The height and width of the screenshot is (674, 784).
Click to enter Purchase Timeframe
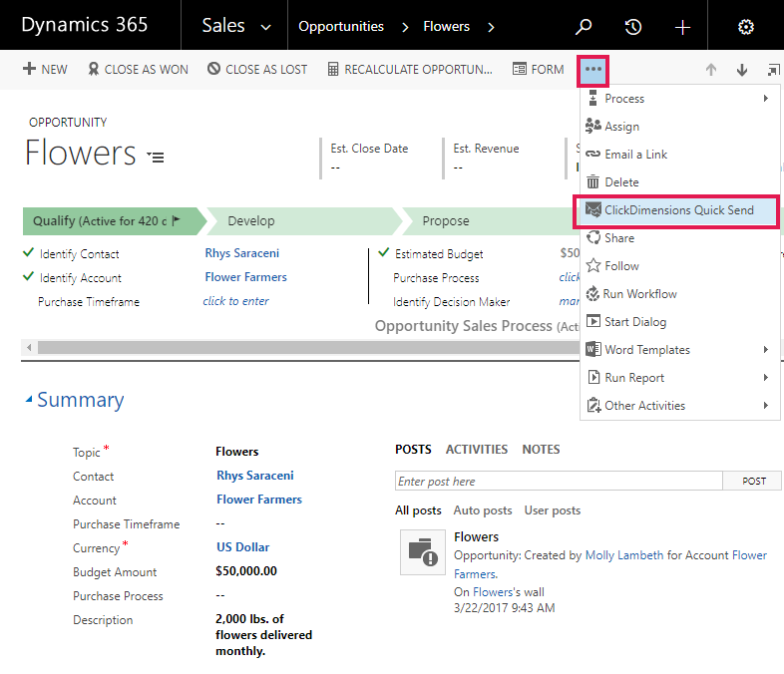pyautogui.click(x=235, y=301)
